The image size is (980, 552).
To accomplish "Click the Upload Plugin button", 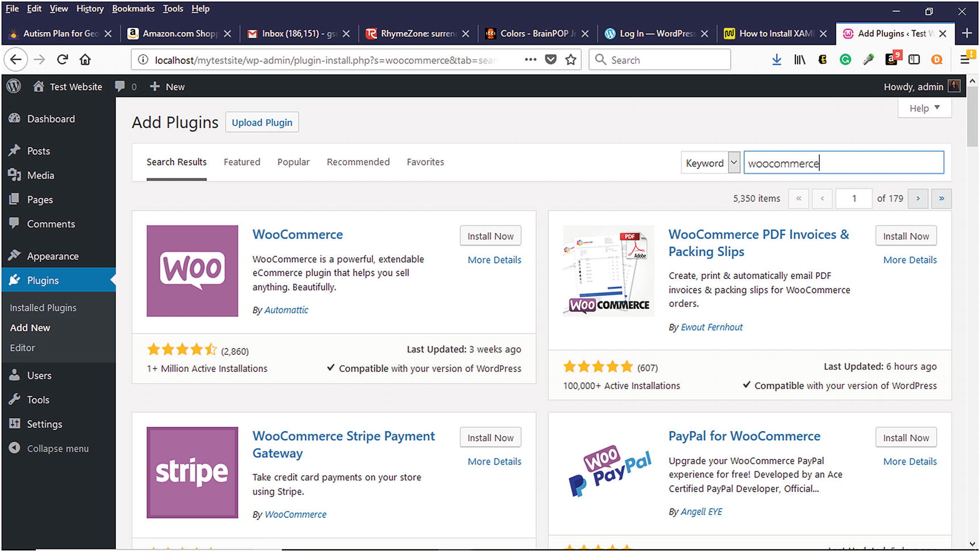I will (x=262, y=123).
